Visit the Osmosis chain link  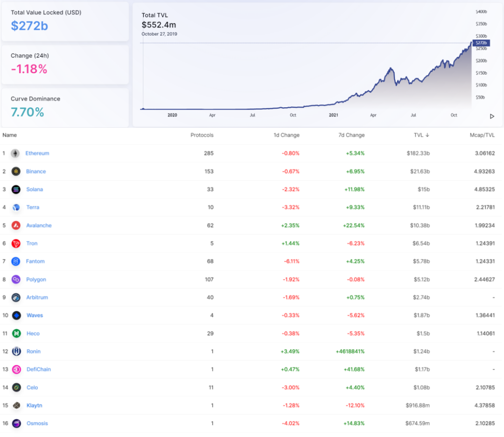click(37, 423)
